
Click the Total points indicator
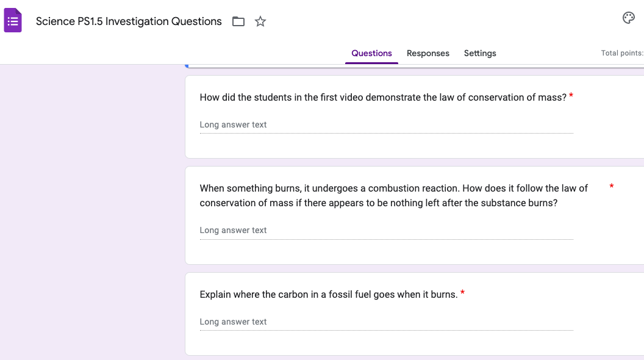621,53
